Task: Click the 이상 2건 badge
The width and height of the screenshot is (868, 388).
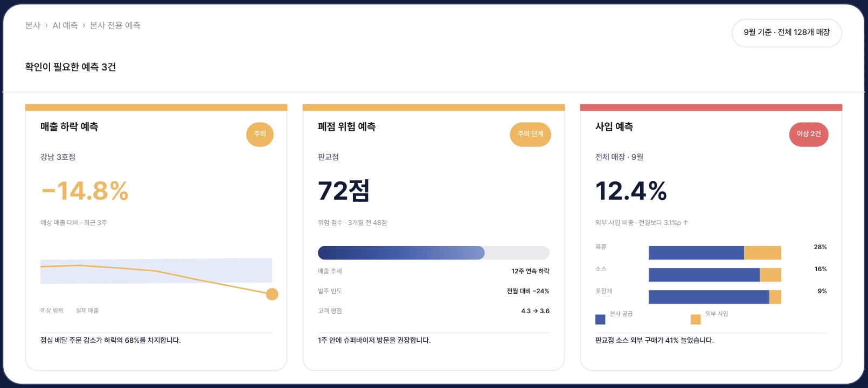Action: pyautogui.click(x=809, y=134)
